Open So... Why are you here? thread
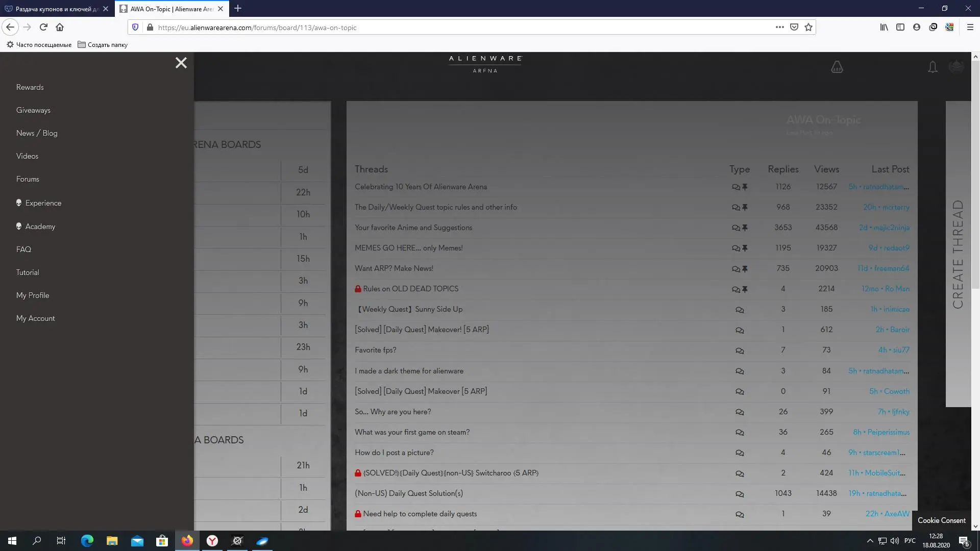Viewport: 980px width, 551px height. tap(393, 412)
